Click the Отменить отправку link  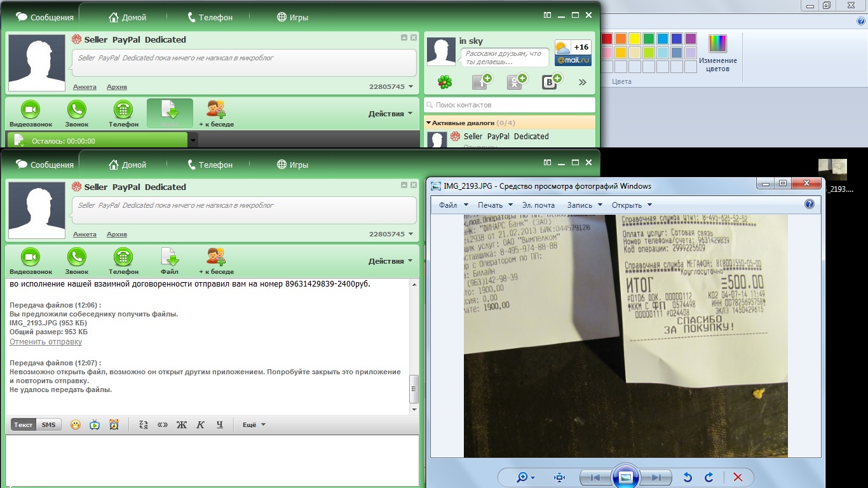pyautogui.click(x=46, y=342)
